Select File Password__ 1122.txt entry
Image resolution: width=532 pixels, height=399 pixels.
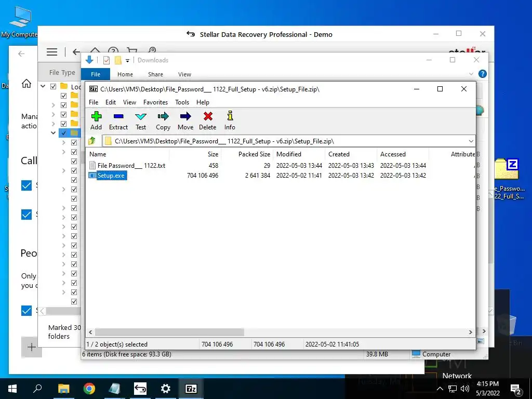click(x=131, y=166)
